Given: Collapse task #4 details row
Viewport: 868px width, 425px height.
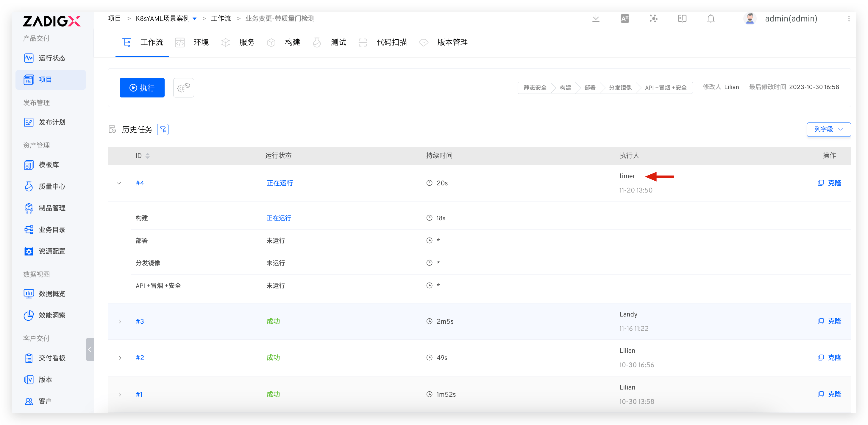Looking at the screenshot, I should (118, 183).
